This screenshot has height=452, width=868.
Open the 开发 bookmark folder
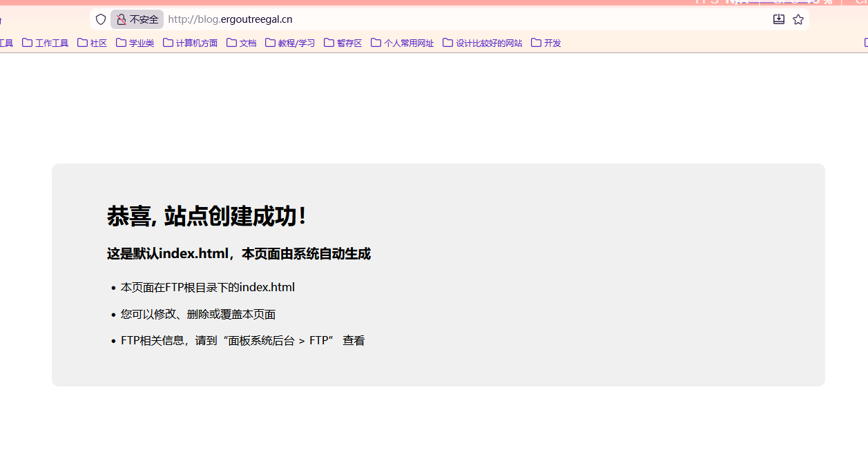[546, 43]
